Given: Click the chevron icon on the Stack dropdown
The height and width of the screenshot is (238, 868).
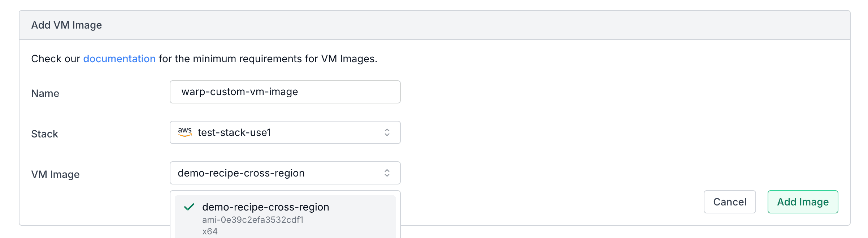Looking at the screenshot, I should (x=387, y=132).
